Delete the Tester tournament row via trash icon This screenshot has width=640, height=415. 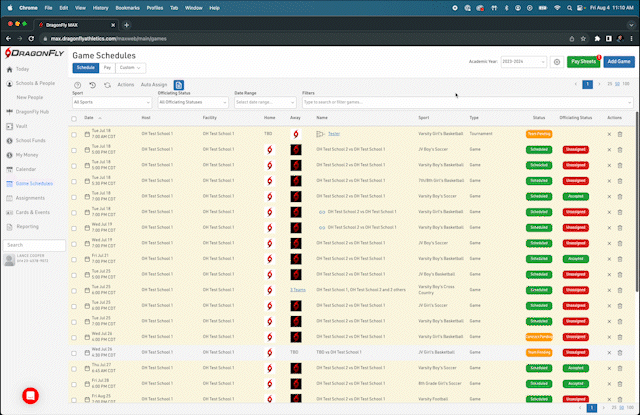pyautogui.click(x=620, y=133)
